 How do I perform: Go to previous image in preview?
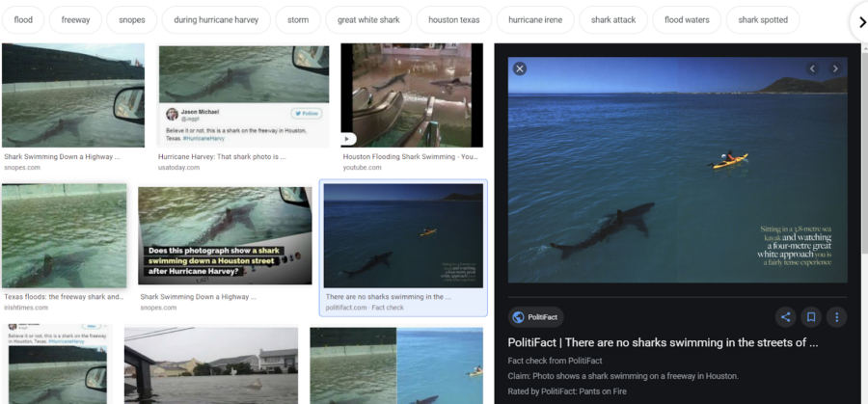812,68
